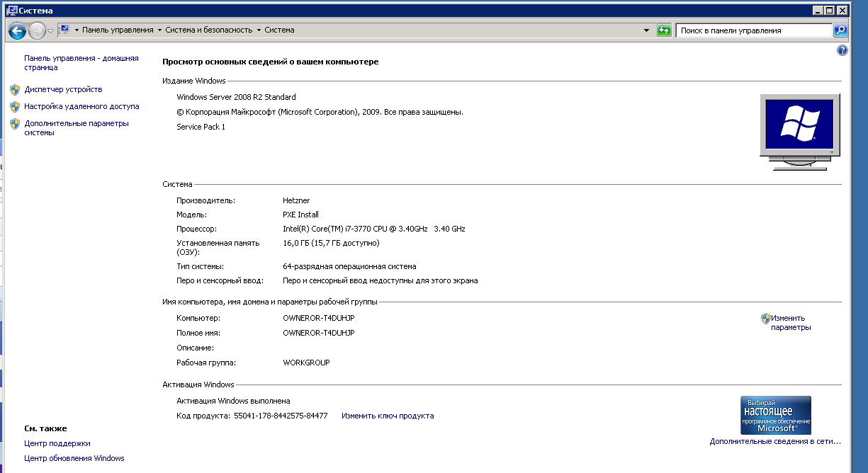Viewport: 868px width, 473px height.
Task: Click Система breadcrumb segment
Action: coord(280,30)
